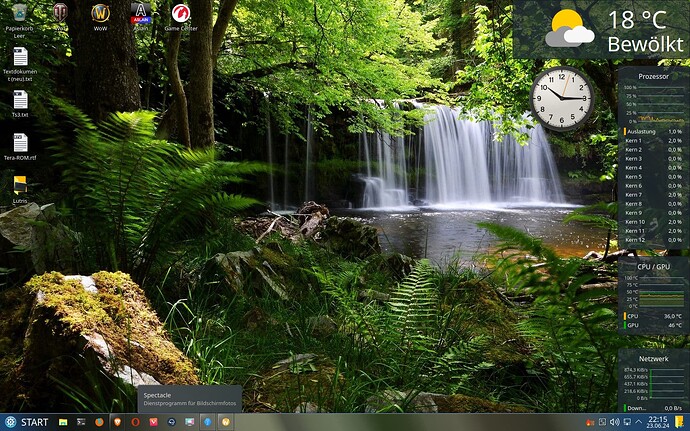Click the GPU 46 °C reading
The image size is (690, 431).
(x=653, y=325)
